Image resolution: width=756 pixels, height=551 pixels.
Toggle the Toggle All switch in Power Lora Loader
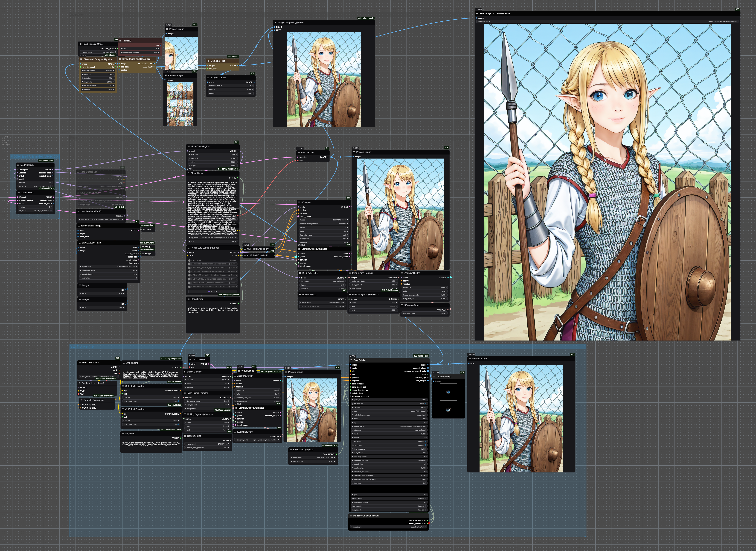pos(190,261)
